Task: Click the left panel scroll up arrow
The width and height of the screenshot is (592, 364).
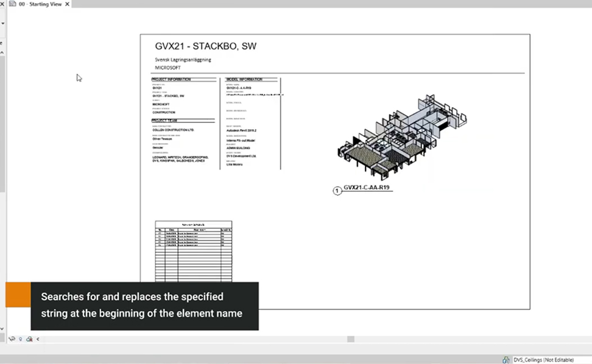Action: 2,52
